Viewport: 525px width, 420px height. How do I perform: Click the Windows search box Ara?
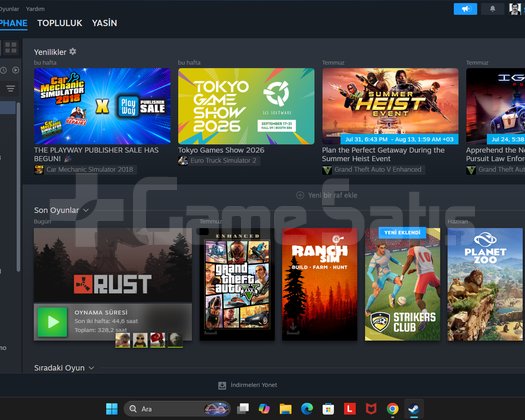click(x=177, y=409)
